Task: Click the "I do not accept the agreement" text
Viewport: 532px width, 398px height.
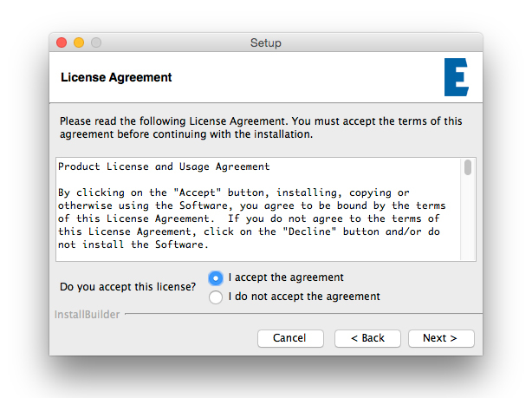Action: click(304, 297)
